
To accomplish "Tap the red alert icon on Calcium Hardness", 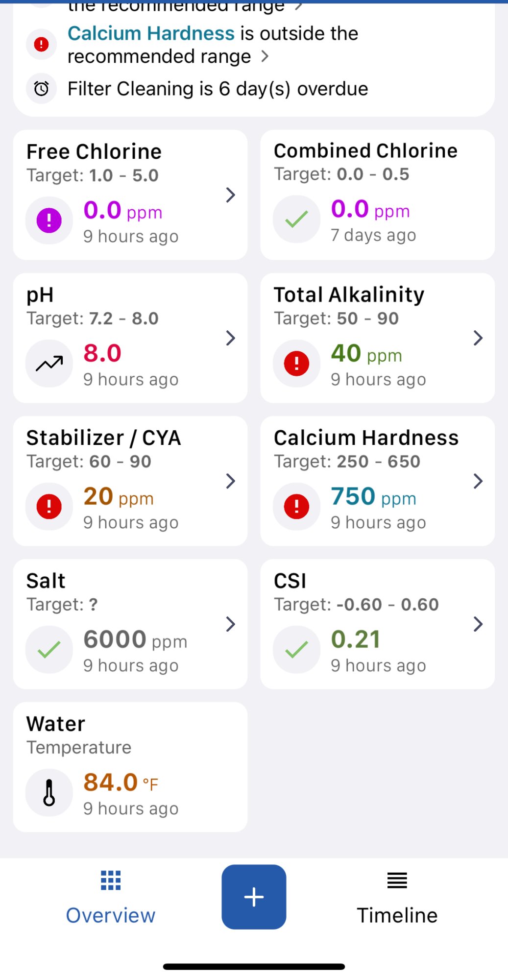I will tap(296, 506).
